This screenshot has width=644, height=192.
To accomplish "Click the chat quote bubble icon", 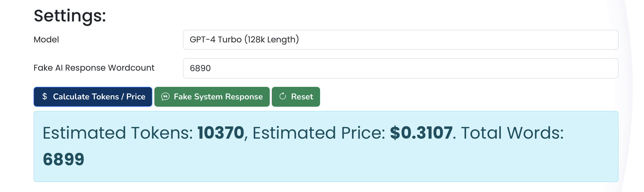I will 165,97.
